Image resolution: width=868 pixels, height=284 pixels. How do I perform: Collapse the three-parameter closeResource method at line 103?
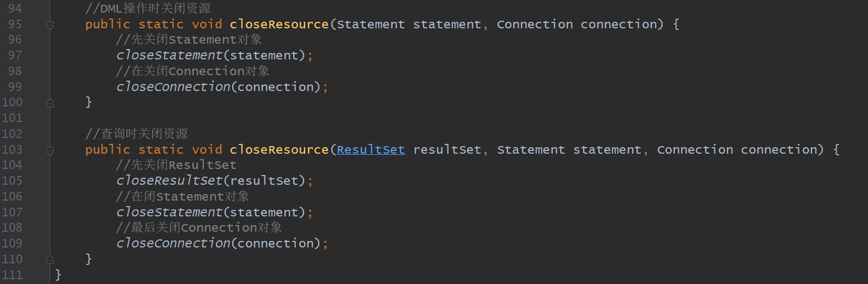point(50,150)
